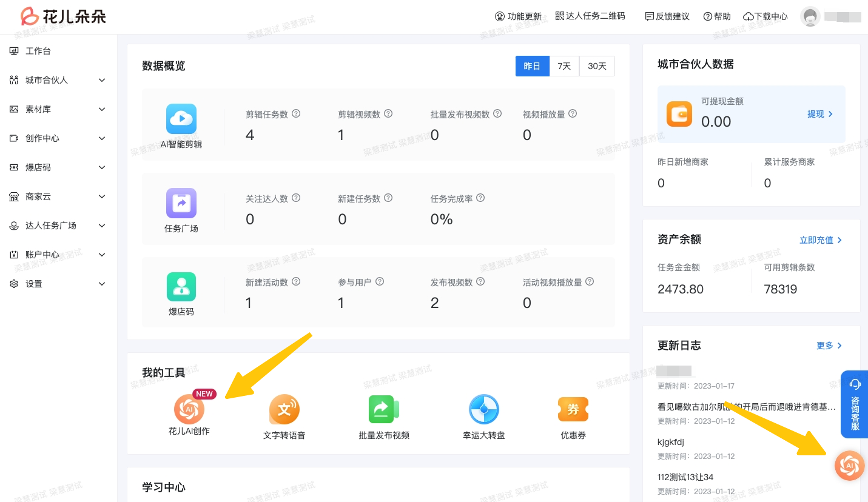
Task: Open the 112测试13让34 log entry
Action: coord(685,477)
